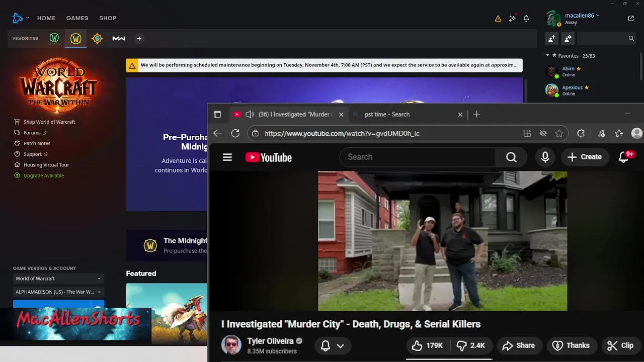Image resolution: width=644 pixels, height=362 pixels.
Task: Open the macallen86 profile status dropdown
Action: [x=582, y=16]
